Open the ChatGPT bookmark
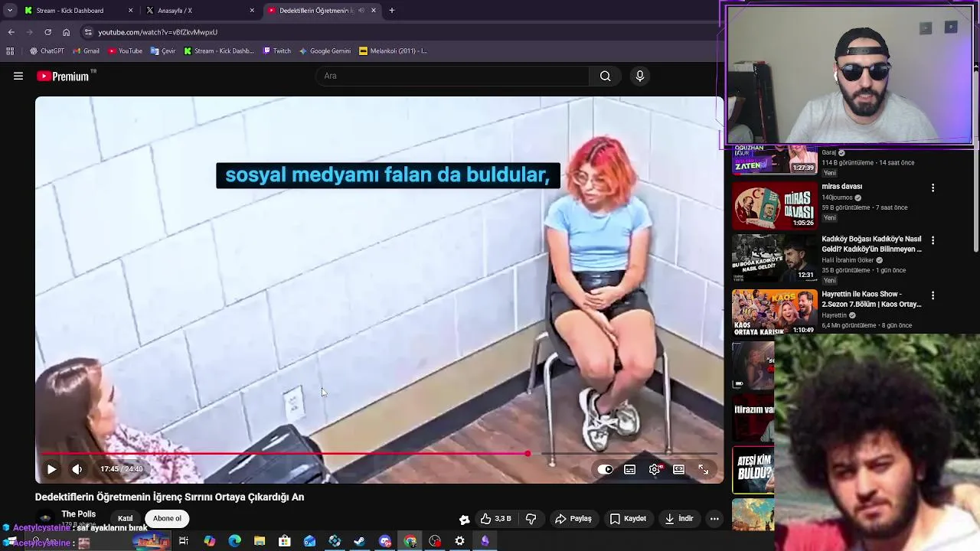This screenshot has width=980, height=551. point(47,51)
